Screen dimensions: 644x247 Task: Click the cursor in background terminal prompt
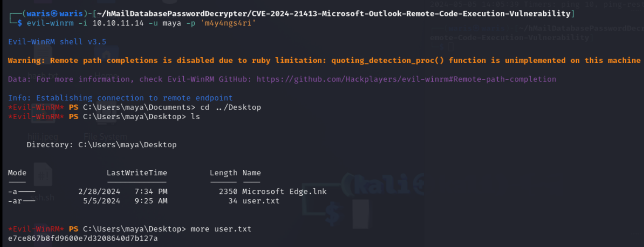(451, 47)
